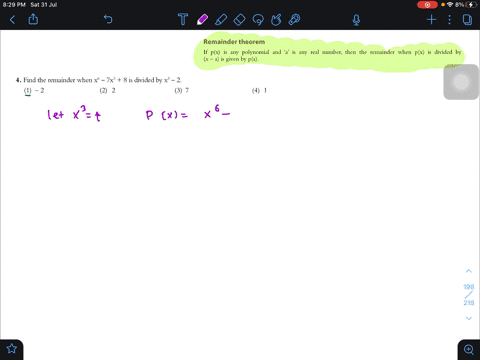
Task: Go back using the left chevron
Action: 12,20
